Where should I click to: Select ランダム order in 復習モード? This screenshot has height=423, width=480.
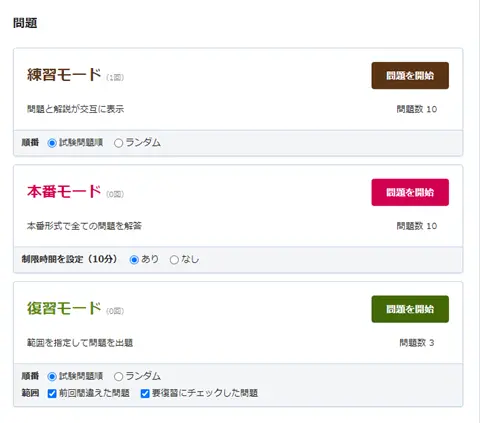coord(118,376)
